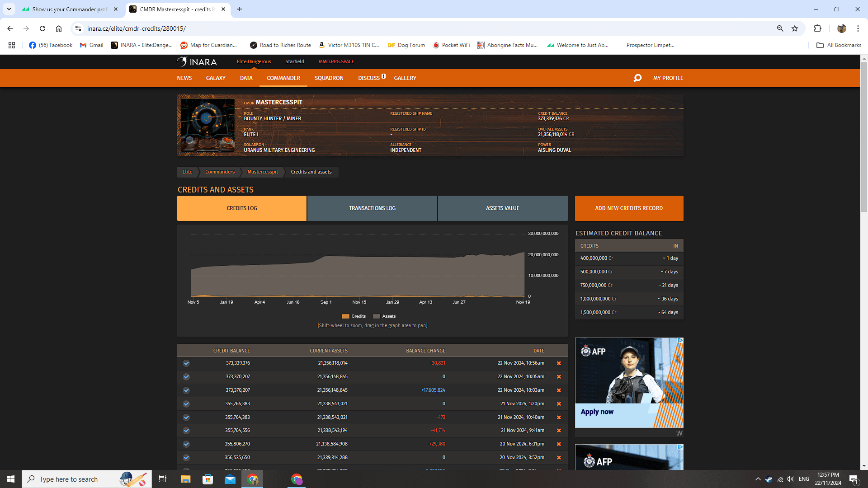Image resolution: width=868 pixels, height=488 pixels.
Task: Switch to the Transactions Log tab
Action: 372,208
